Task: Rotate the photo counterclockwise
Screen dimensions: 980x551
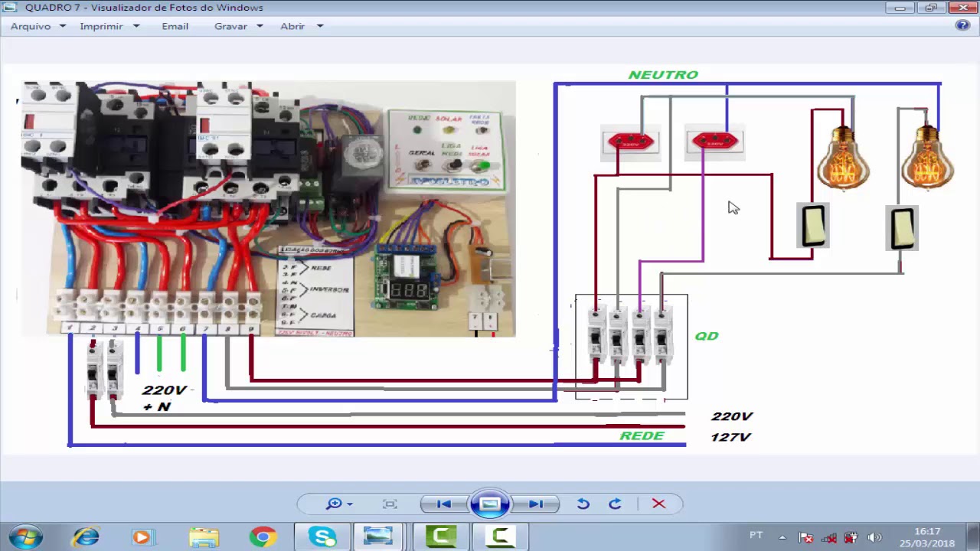Action: tap(583, 504)
